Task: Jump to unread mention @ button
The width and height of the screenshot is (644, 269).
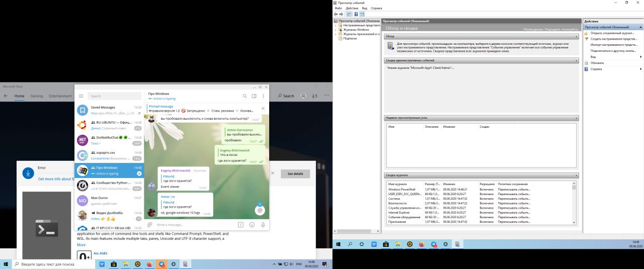Action: point(260,210)
